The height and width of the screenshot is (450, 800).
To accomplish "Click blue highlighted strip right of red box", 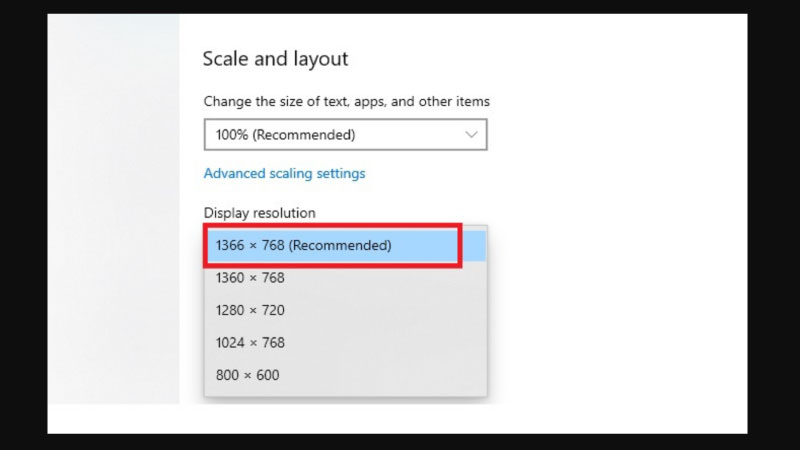I will tap(473, 246).
